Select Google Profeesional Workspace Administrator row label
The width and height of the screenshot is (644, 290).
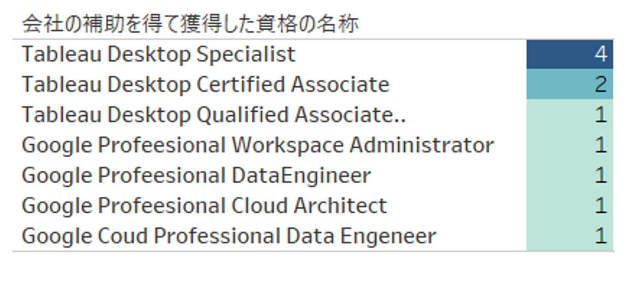258,145
